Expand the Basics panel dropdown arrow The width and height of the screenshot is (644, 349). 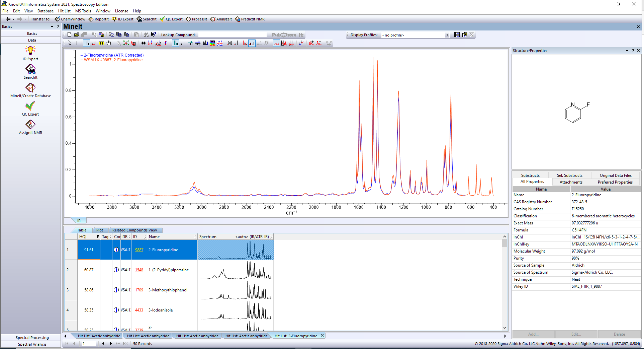pyautogui.click(x=52, y=26)
